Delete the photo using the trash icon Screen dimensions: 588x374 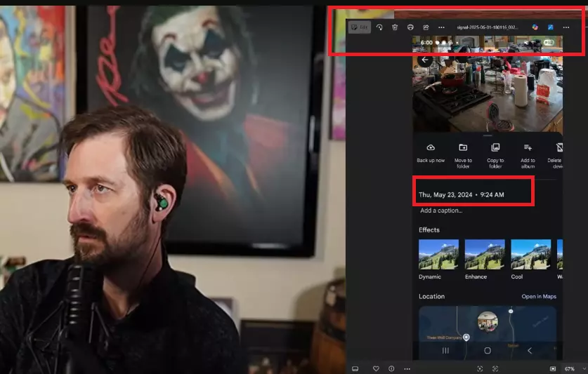395,27
